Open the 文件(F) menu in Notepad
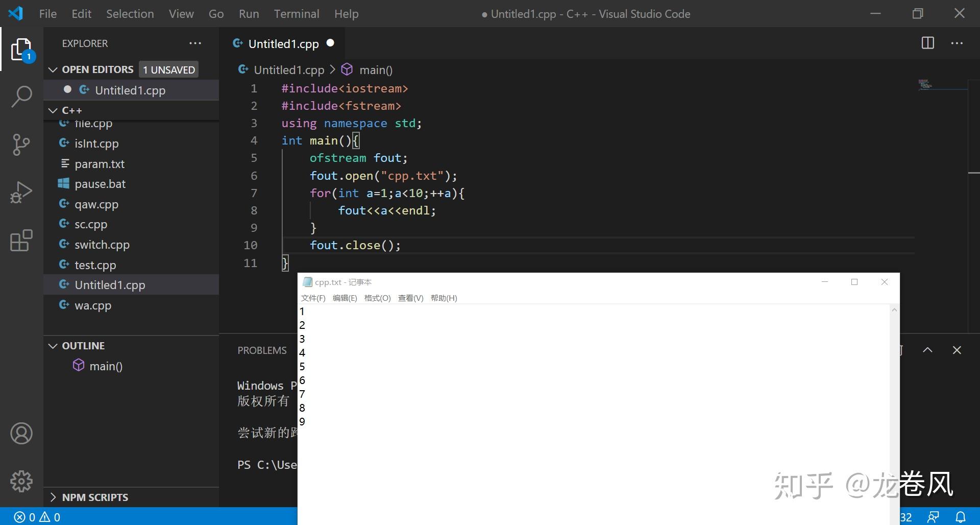 tap(313, 298)
